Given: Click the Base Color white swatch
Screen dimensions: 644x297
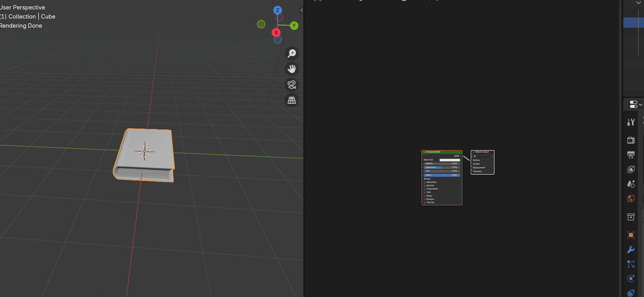Looking at the screenshot, I should 450,160.
